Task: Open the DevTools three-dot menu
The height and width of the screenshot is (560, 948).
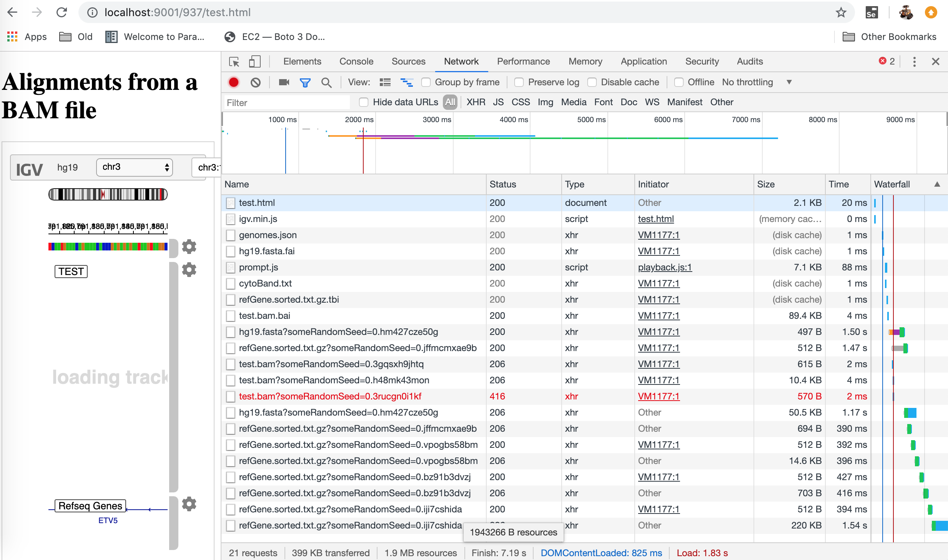Action: [915, 61]
